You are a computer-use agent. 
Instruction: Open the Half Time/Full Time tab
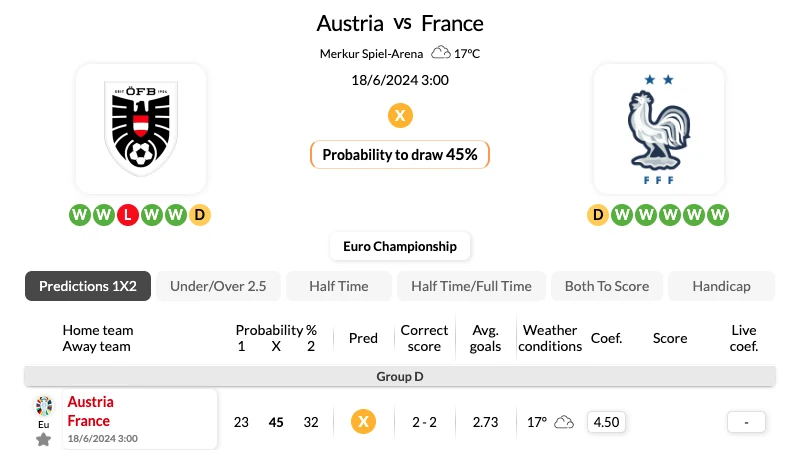click(471, 286)
